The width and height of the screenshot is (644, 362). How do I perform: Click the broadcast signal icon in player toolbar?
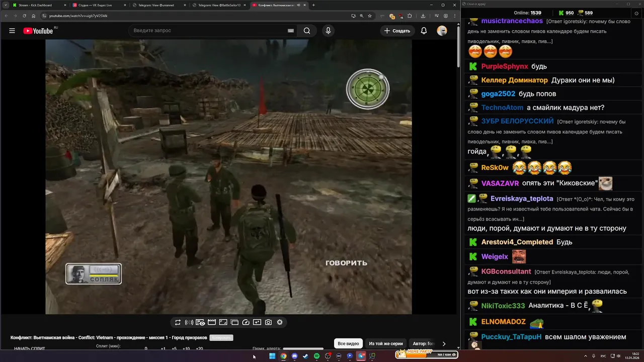pyautogui.click(x=189, y=322)
